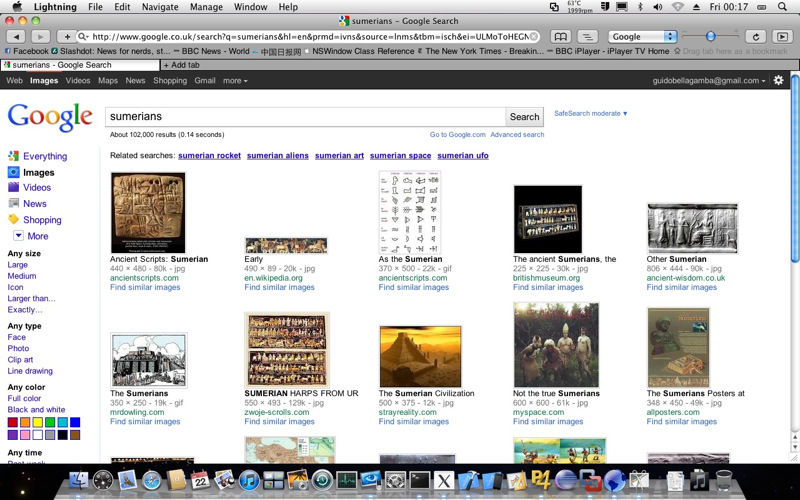
Task: Open System Preferences gear in dock
Action: (395, 481)
